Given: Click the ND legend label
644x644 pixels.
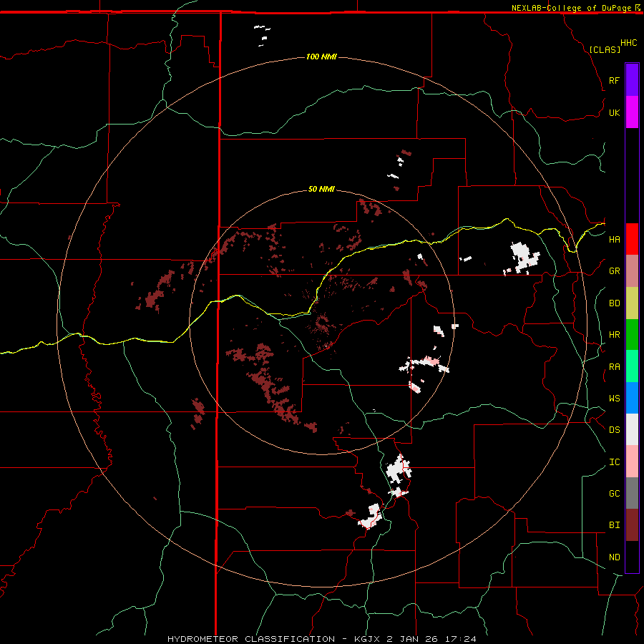Looking at the screenshot, I should click(614, 557).
